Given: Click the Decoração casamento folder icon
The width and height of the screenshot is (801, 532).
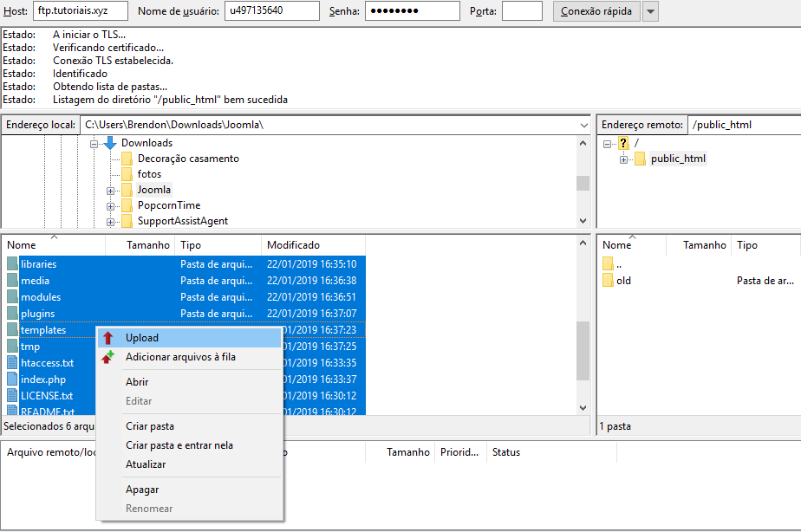Looking at the screenshot, I should point(127,159).
